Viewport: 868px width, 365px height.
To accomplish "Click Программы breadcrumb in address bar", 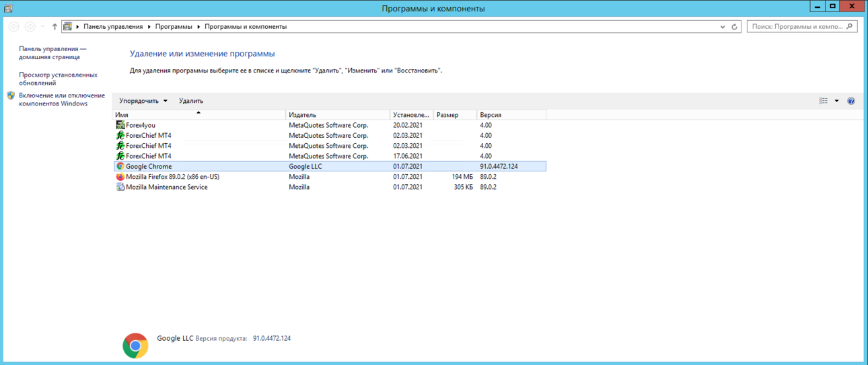I will 174,27.
